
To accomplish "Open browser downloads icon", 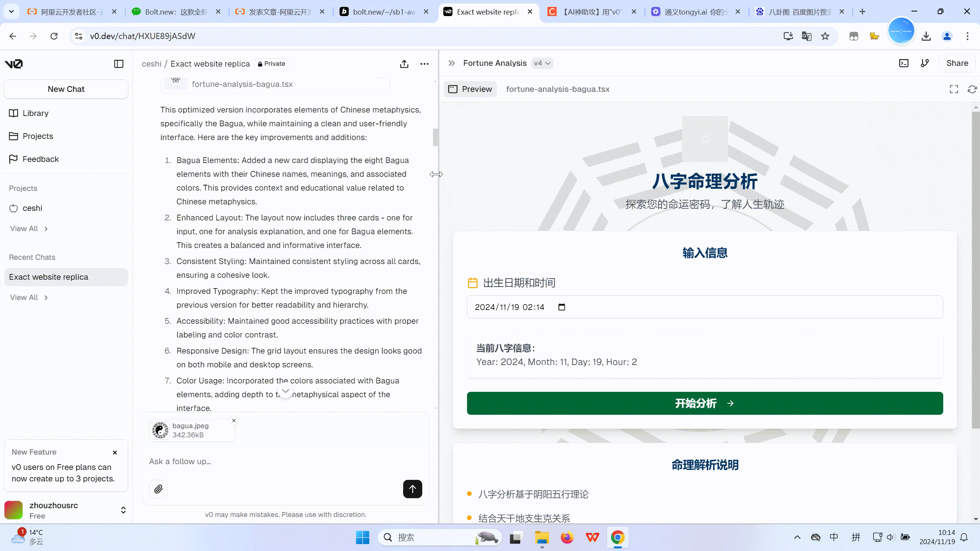I will [x=926, y=36].
